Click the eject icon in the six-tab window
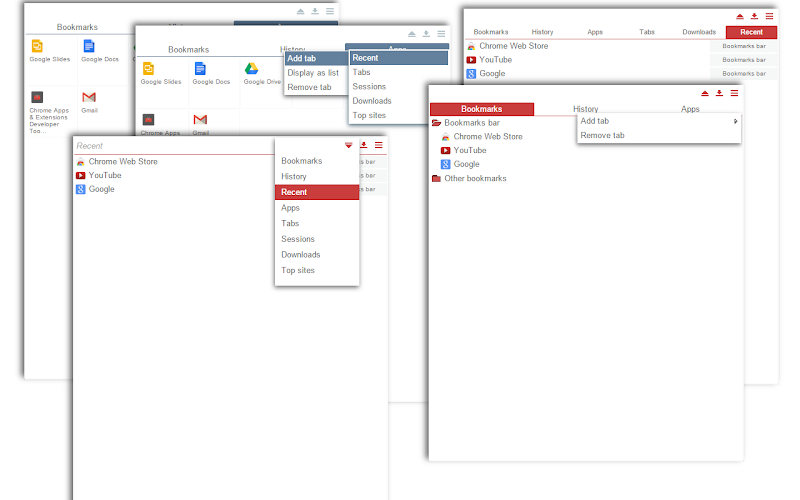Screen dimensions: 800x500 click(740, 16)
